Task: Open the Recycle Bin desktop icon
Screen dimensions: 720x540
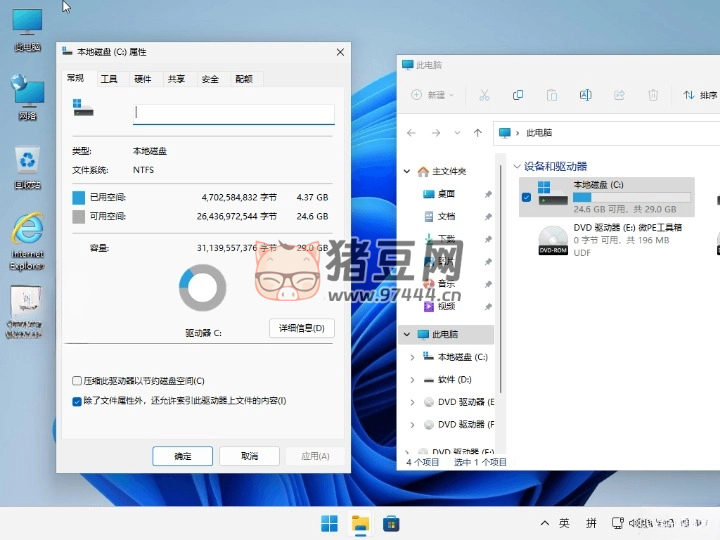Action: 27,166
